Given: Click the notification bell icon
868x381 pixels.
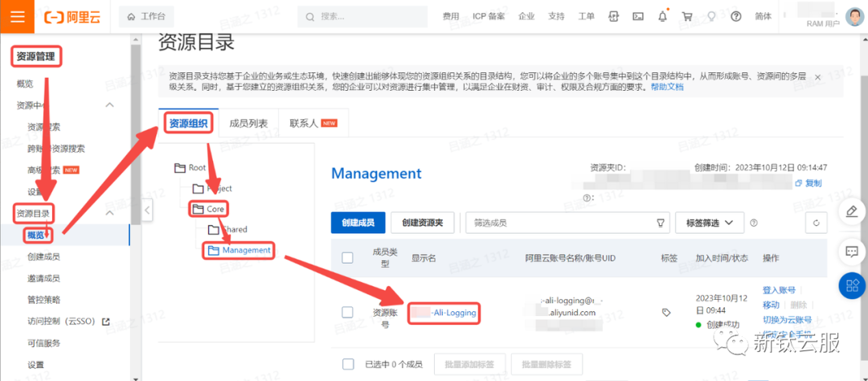Looking at the screenshot, I should (662, 16).
